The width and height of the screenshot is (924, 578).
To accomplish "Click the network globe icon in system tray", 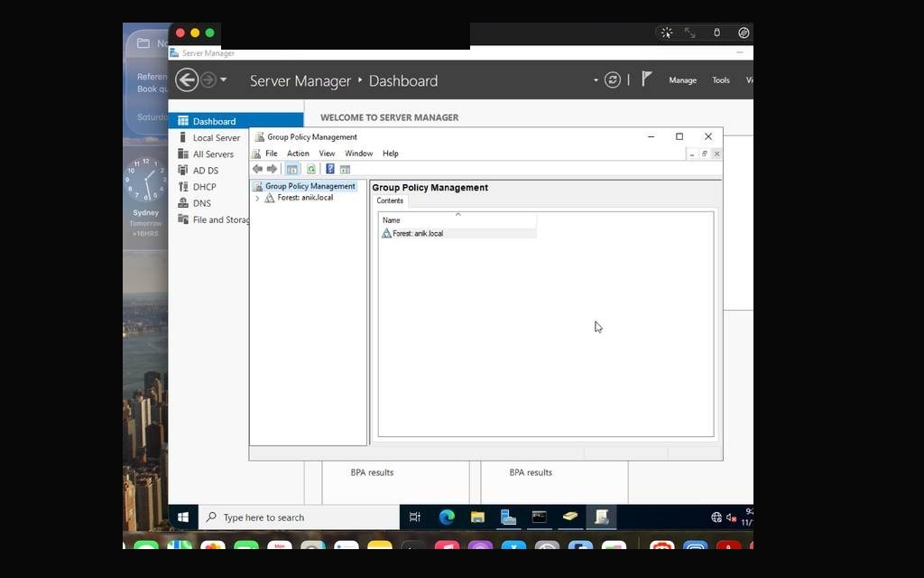I will 716,517.
